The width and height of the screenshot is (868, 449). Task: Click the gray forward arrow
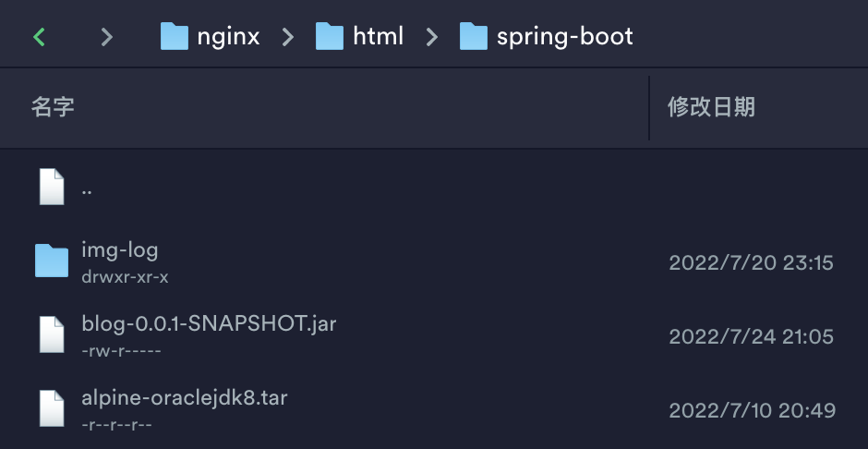click(107, 37)
